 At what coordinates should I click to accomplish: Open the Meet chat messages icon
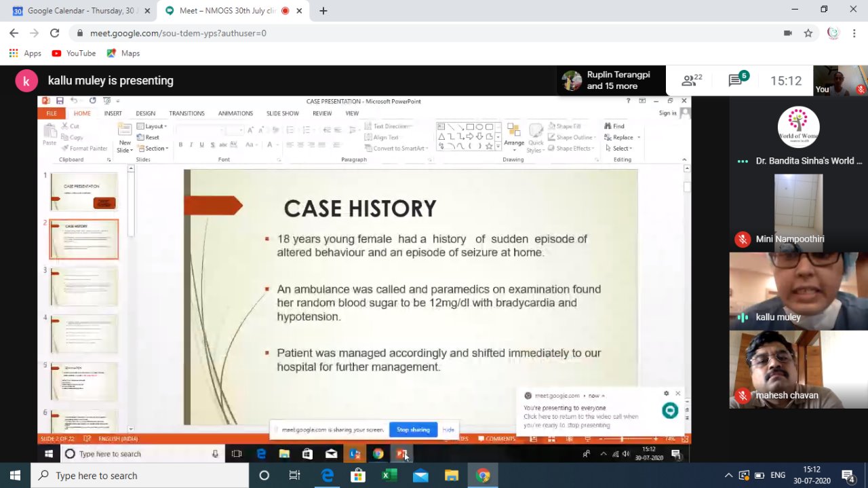(736, 81)
